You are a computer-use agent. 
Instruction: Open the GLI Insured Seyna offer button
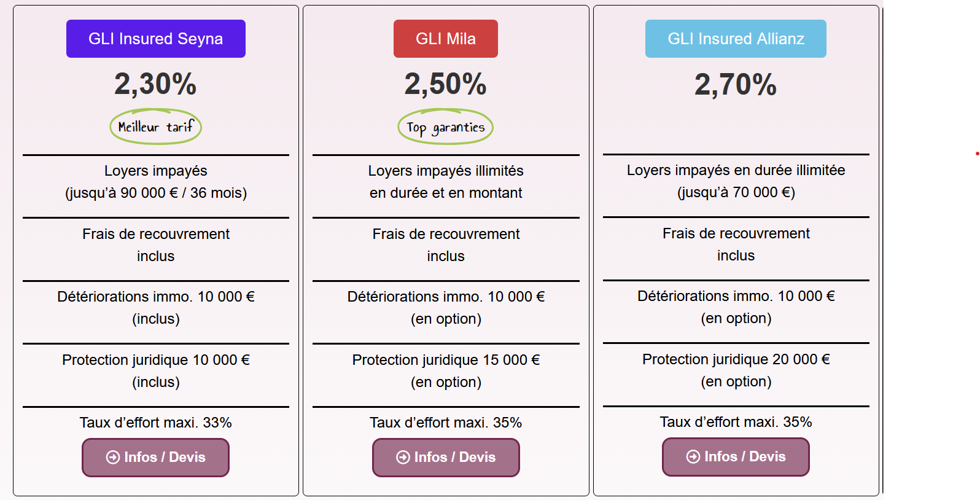(x=156, y=39)
